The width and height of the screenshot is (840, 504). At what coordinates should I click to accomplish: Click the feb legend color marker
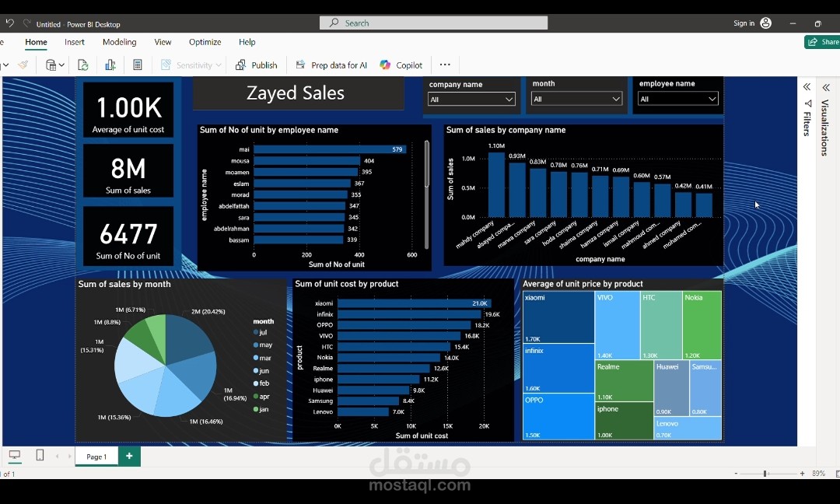coord(256,383)
